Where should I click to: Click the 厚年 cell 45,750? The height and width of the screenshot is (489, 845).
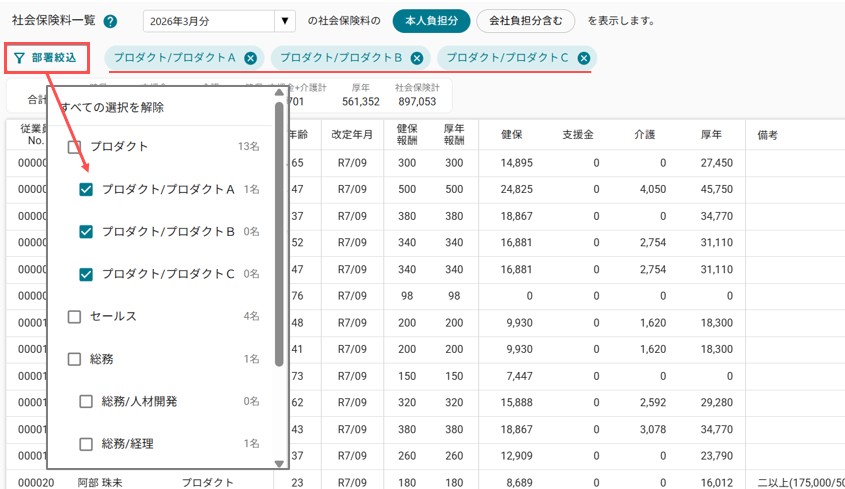(x=717, y=189)
